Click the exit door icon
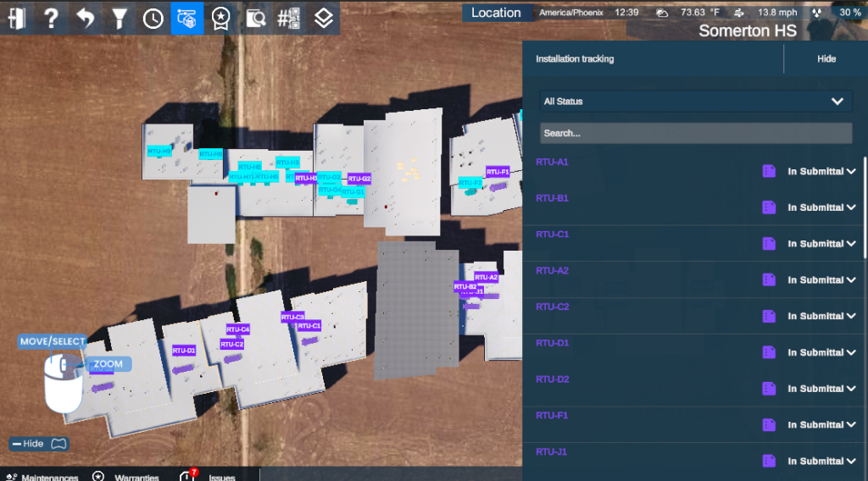The height and width of the screenshot is (481, 868). 17,17
